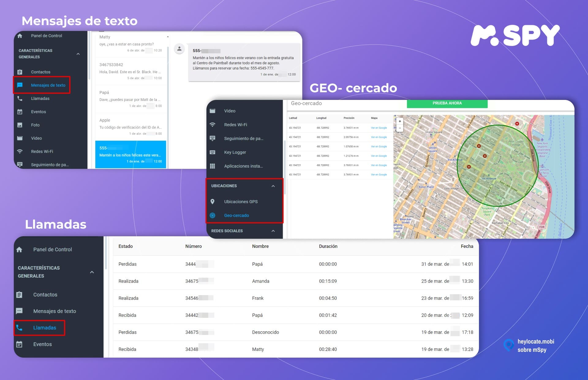
Task: Open Llamadas in the top messages sidebar
Action: [x=40, y=98]
